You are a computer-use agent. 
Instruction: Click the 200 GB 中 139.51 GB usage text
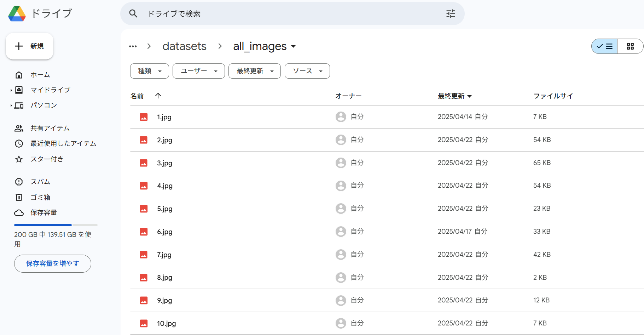click(x=53, y=239)
